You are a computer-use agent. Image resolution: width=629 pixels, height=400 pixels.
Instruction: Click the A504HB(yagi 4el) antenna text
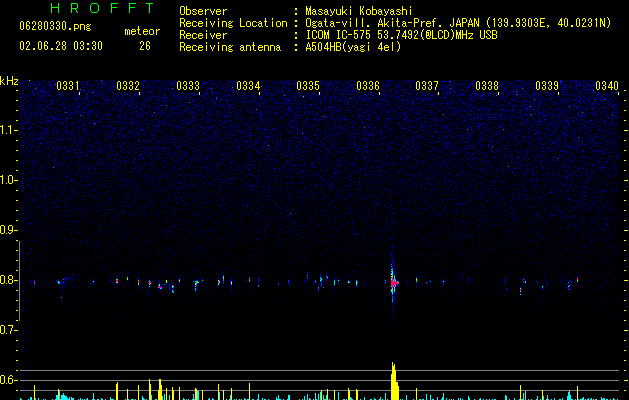pos(353,47)
